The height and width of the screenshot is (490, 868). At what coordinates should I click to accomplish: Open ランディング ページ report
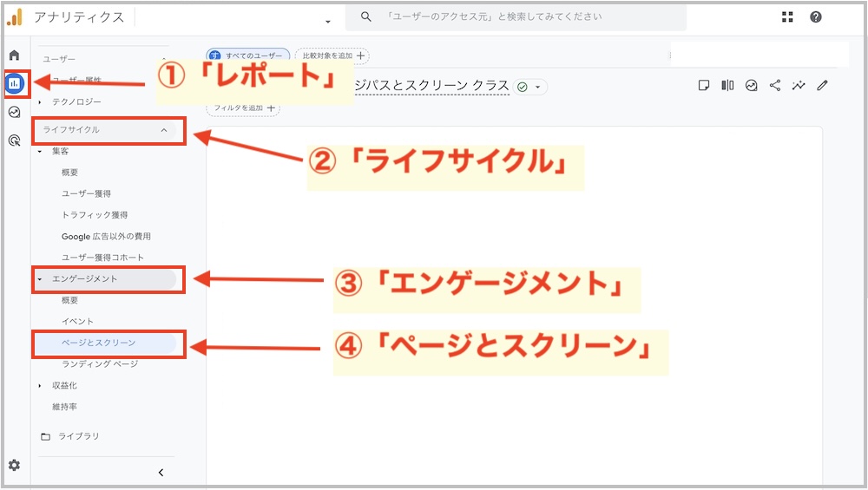coord(100,364)
